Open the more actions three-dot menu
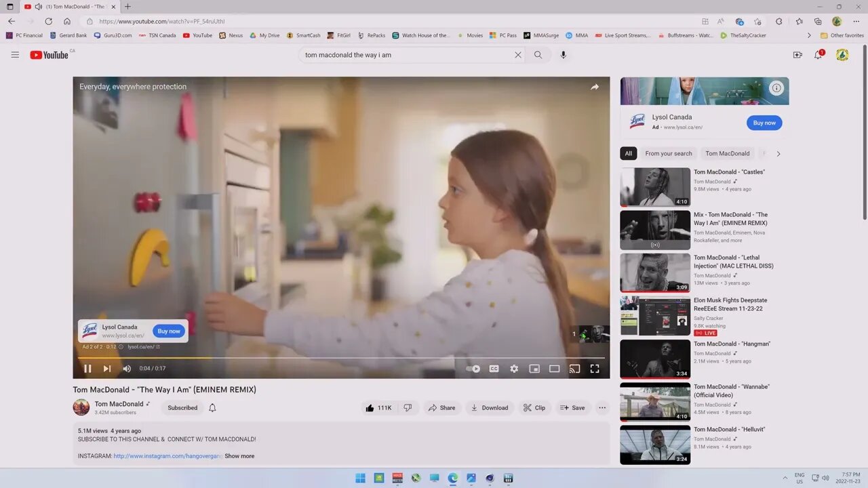The image size is (868, 488). 602,408
